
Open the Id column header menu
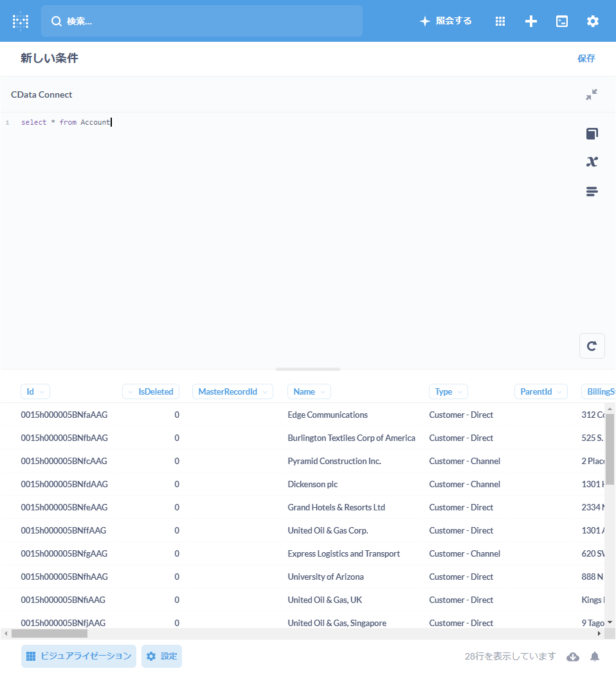coord(35,391)
